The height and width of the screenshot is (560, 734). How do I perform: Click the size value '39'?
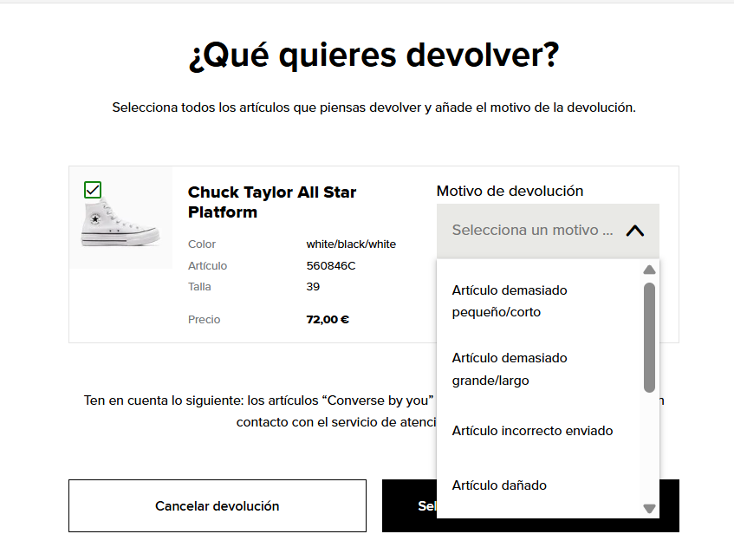point(313,287)
